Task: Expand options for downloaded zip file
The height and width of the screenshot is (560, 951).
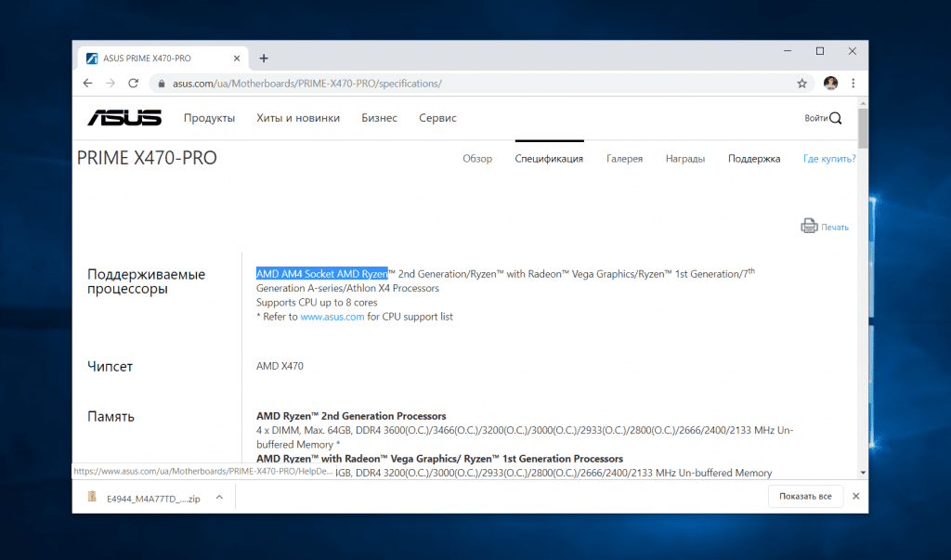Action: coord(219,497)
